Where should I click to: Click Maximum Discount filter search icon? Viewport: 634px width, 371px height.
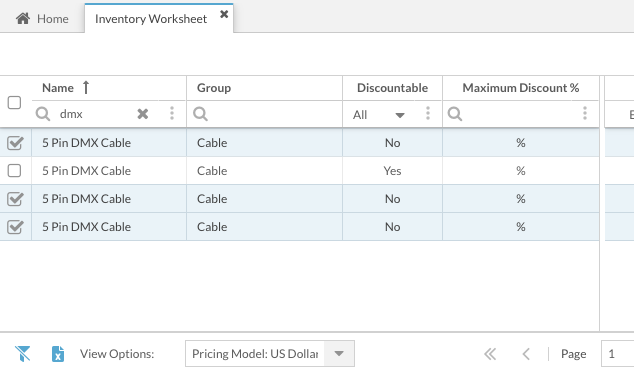[x=455, y=114]
